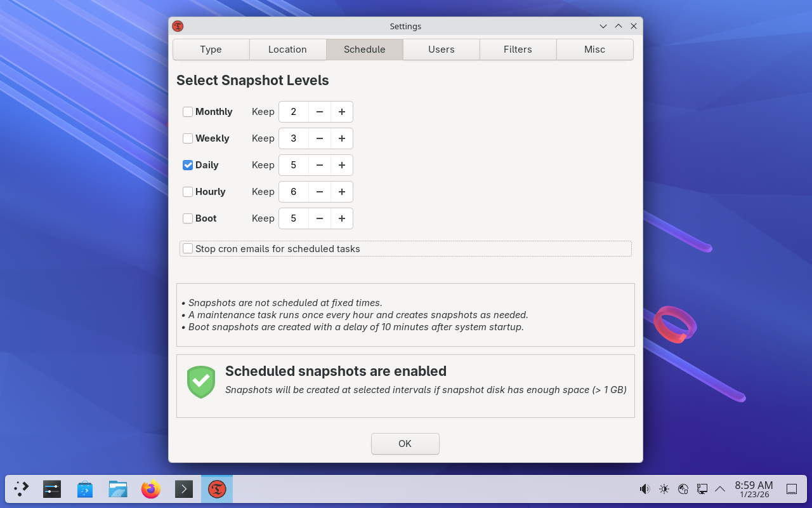Switch to the Filters tab
Viewport: 812px width, 508px height.
point(518,50)
